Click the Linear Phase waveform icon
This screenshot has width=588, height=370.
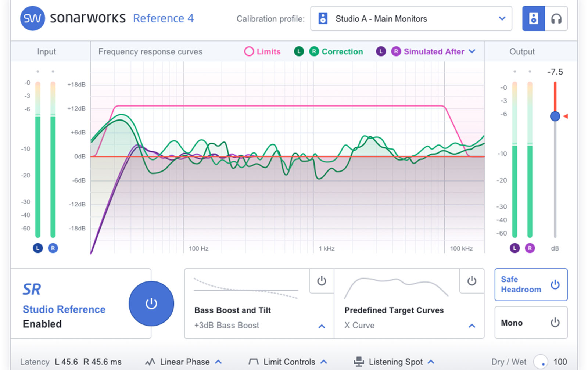point(150,362)
